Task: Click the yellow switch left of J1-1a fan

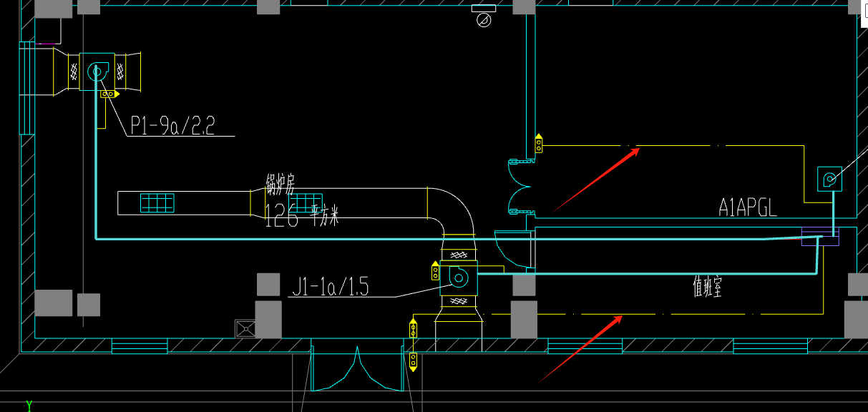Action: [435, 271]
